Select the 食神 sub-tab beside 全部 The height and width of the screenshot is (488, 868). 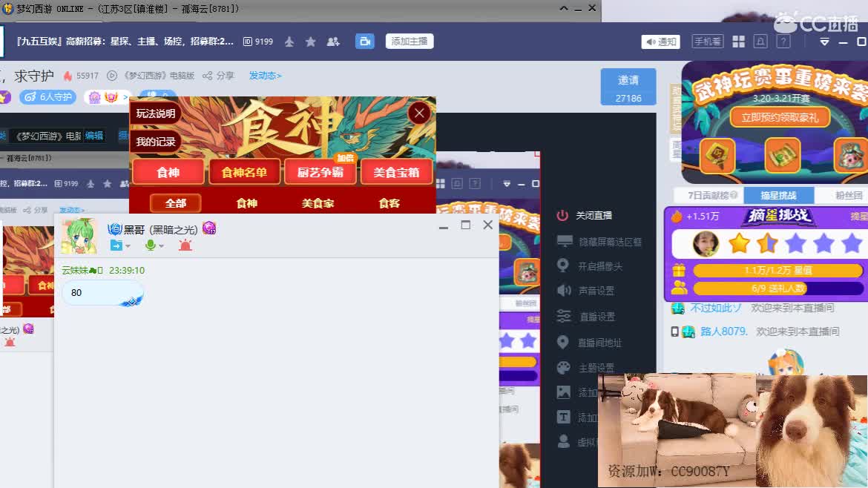(x=247, y=203)
